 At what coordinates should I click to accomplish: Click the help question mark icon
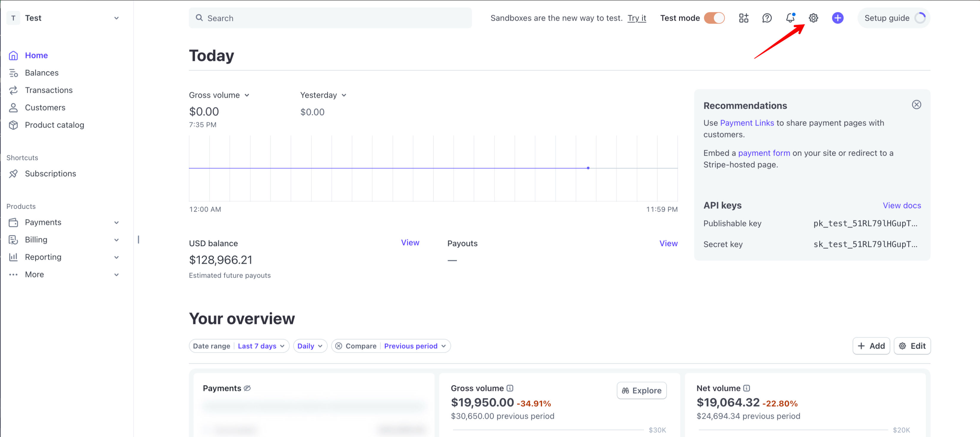click(x=767, y=18)
